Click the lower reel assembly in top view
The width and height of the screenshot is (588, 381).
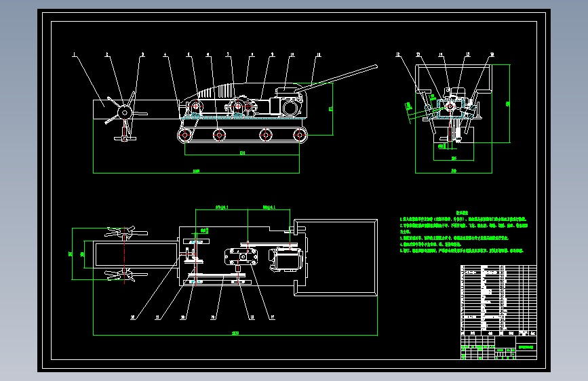[x=126, y=275]
